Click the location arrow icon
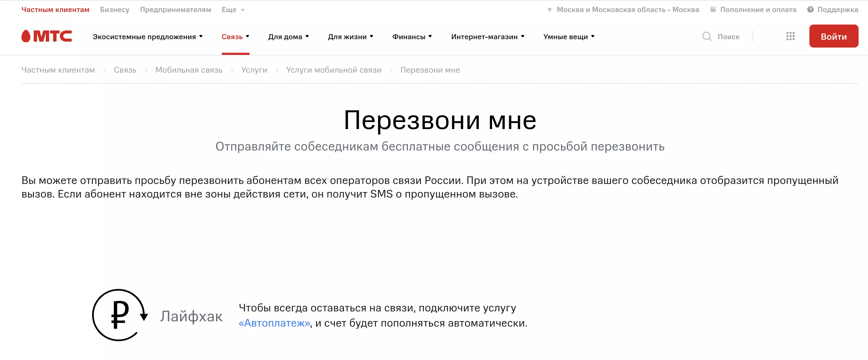Image resolution: width=868 pixels, height=360 pixels. [x=549, y=10]
